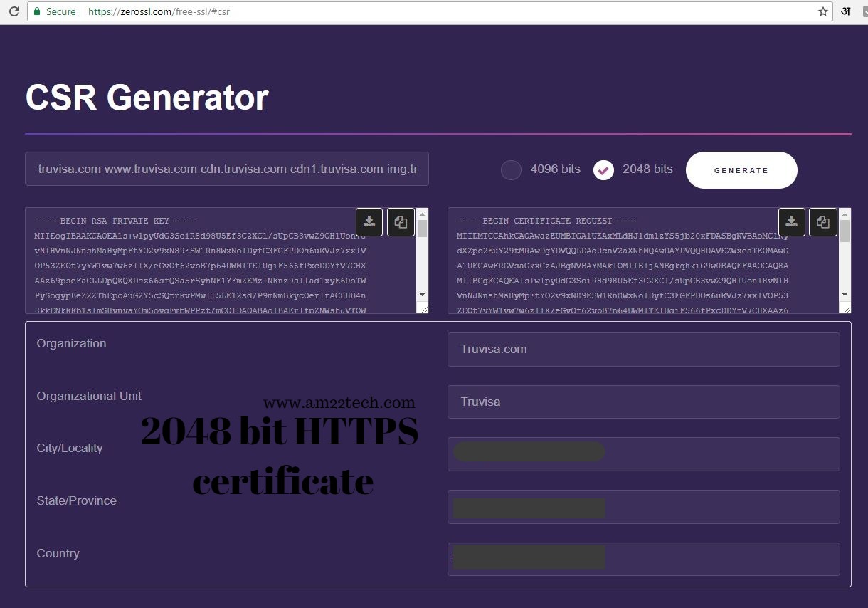Click the State/Province label

[77, 501]
